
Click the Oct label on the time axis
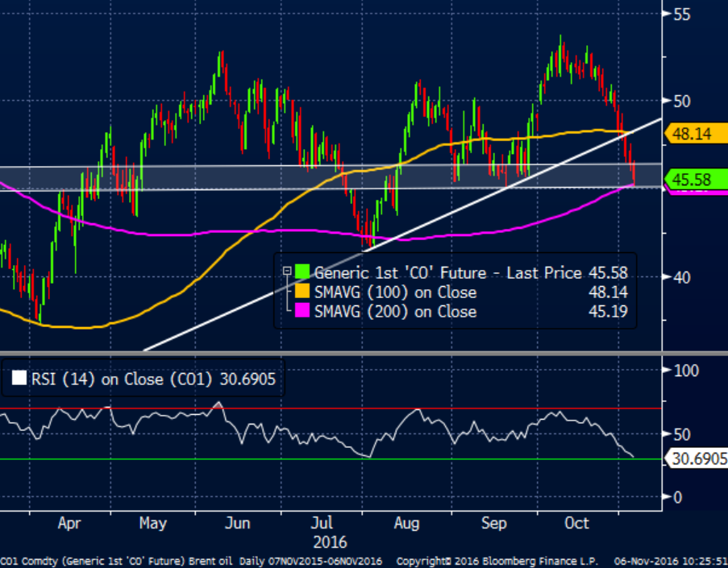(576, 524)
